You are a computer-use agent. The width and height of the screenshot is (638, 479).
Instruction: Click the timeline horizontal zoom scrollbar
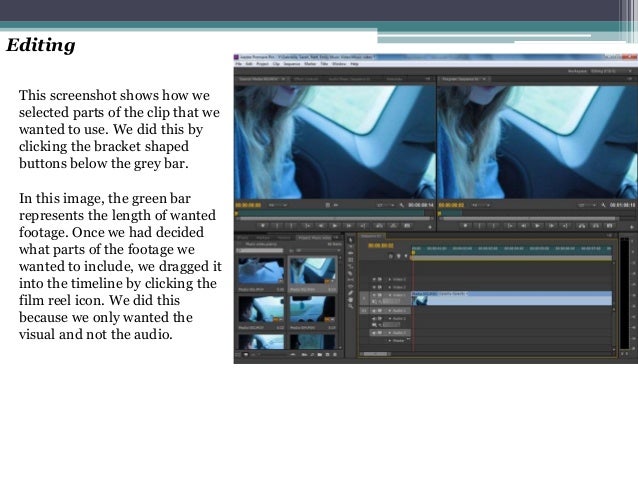pos(375,354)
